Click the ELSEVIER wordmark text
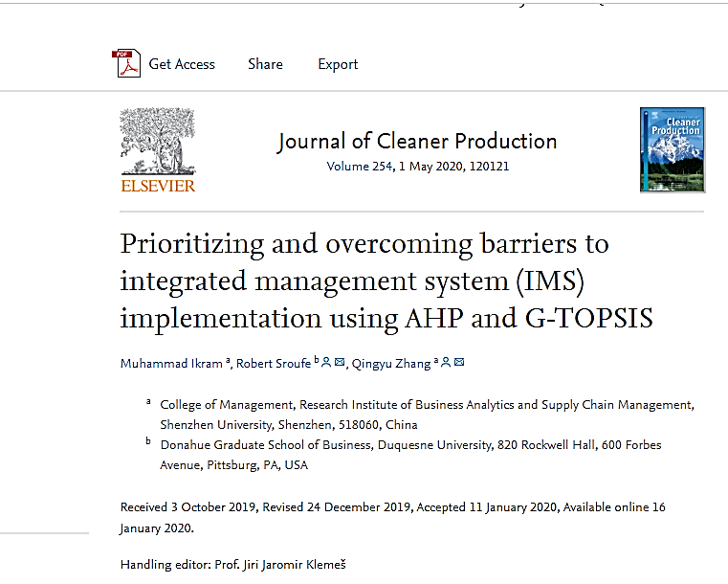728x584 pixels. (x=158, y=186)
